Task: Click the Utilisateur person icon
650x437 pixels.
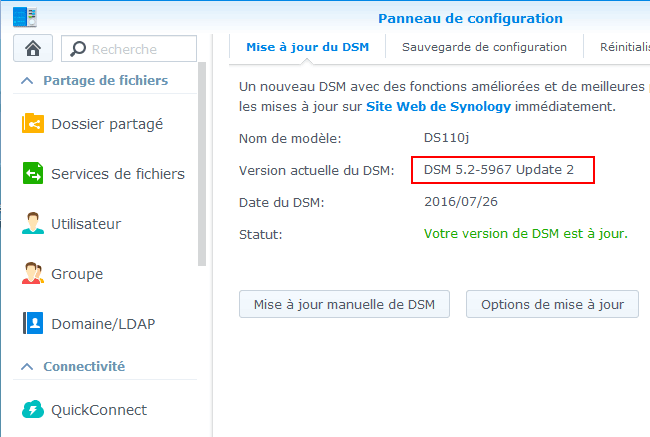Action: (33, 224)
